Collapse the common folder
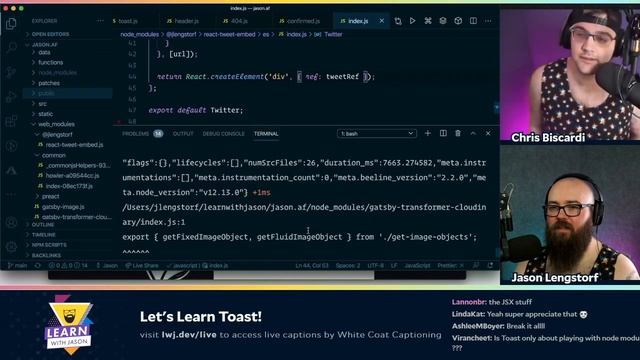 (x=53, y=155)
